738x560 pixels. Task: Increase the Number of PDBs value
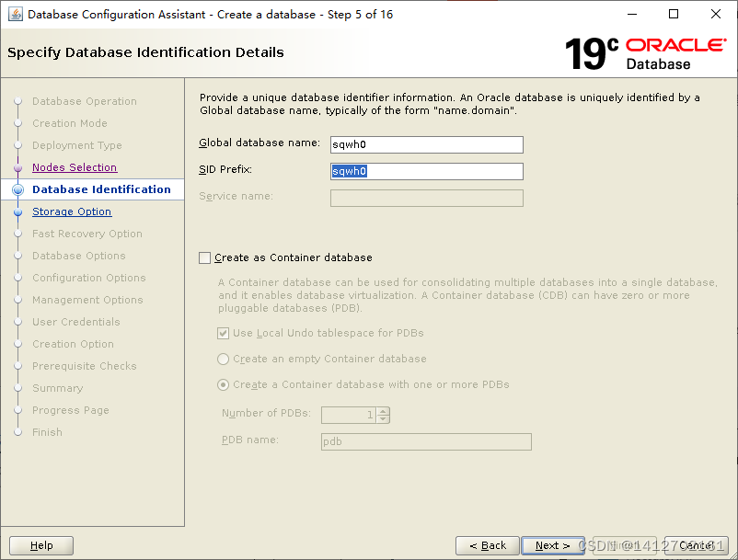383,411
